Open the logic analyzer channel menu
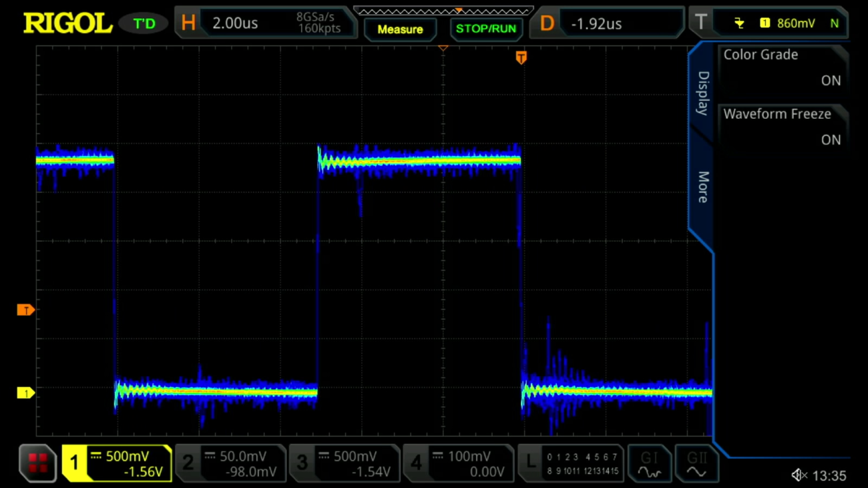Screen dimensions: 868x488 (571, 463)
